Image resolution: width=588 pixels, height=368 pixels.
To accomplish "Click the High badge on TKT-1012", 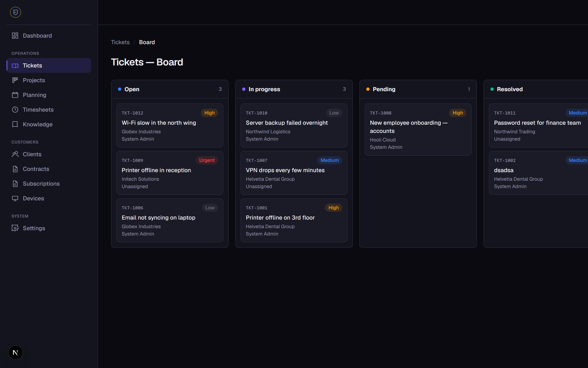I will coord(209,113).
